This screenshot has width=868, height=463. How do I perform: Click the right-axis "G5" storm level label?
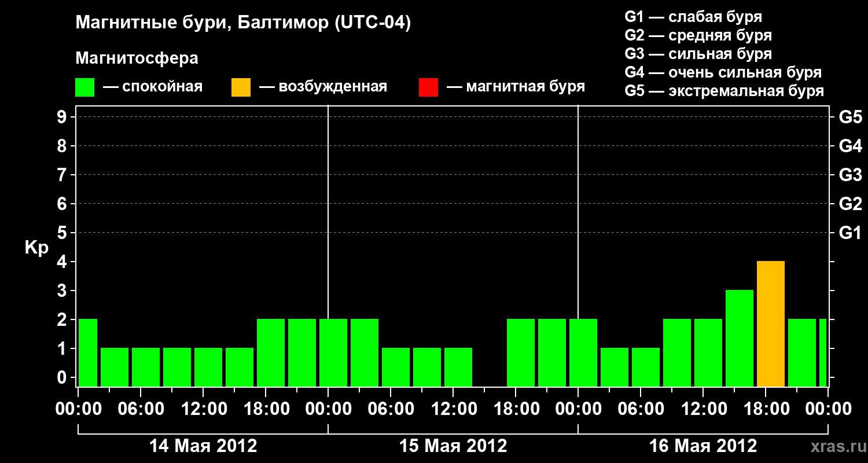coord(850,117)
